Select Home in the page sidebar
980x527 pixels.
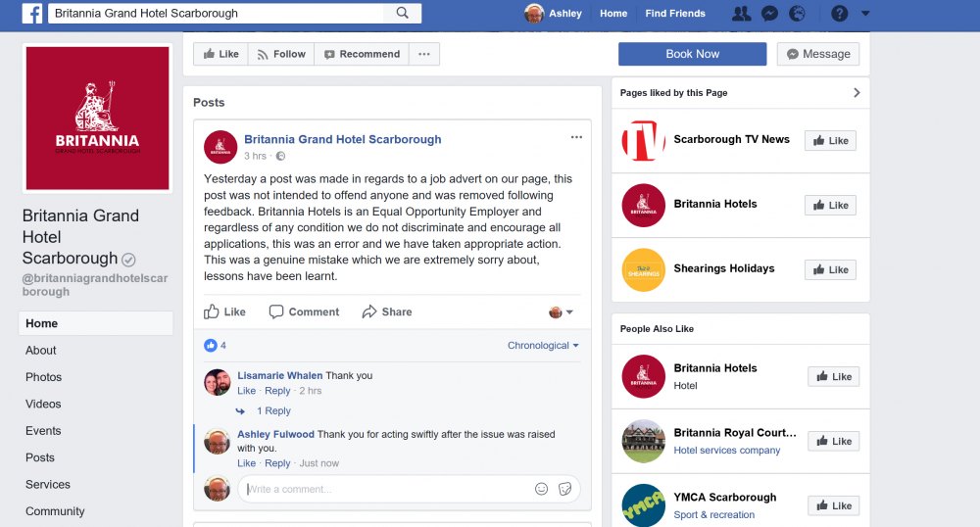click(x=96, y=323)
